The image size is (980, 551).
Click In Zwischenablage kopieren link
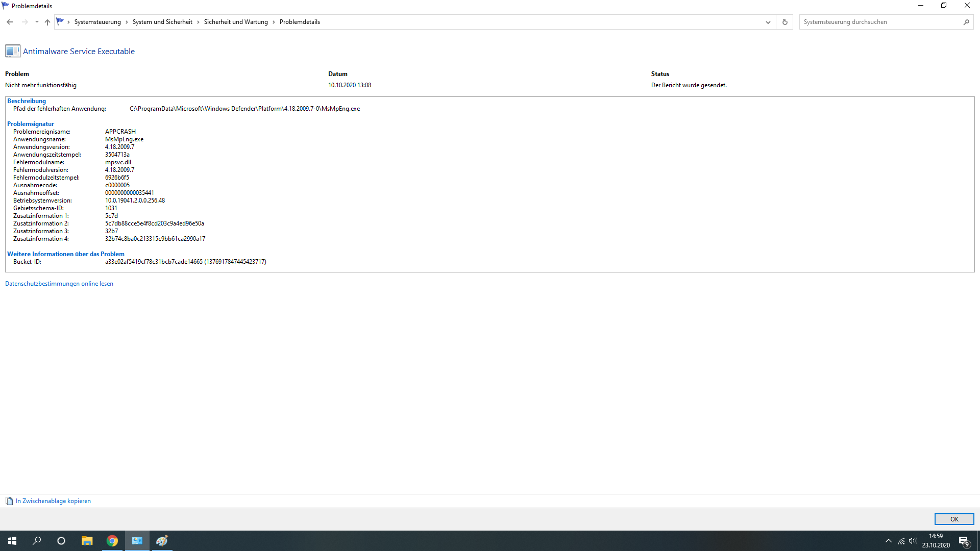point(53,501)
